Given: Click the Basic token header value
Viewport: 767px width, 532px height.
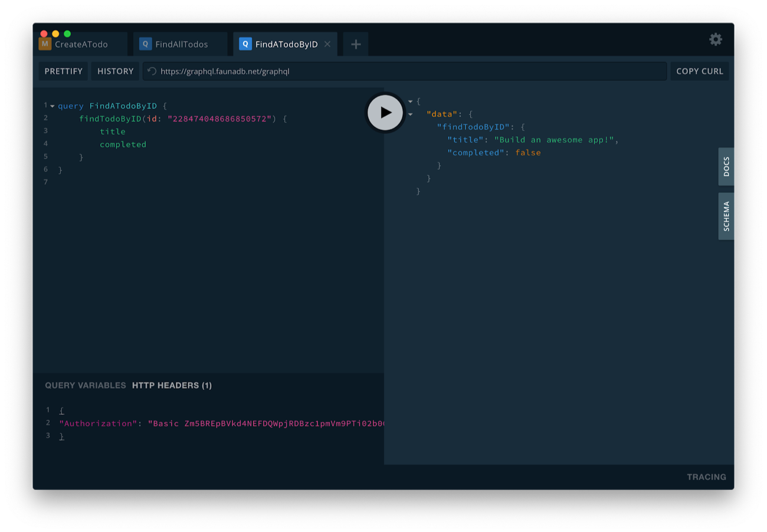Looking at the screenshot, I should pyautogui.click(x=267, y=423).
